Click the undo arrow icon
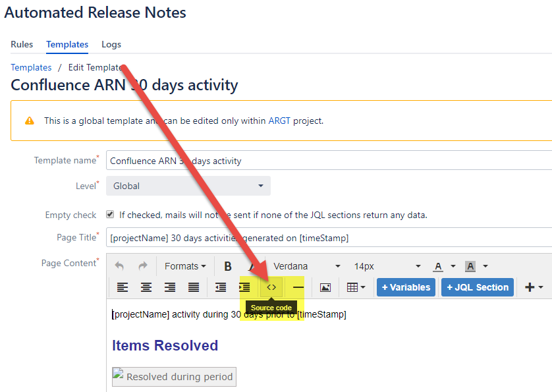 (119, 266)
